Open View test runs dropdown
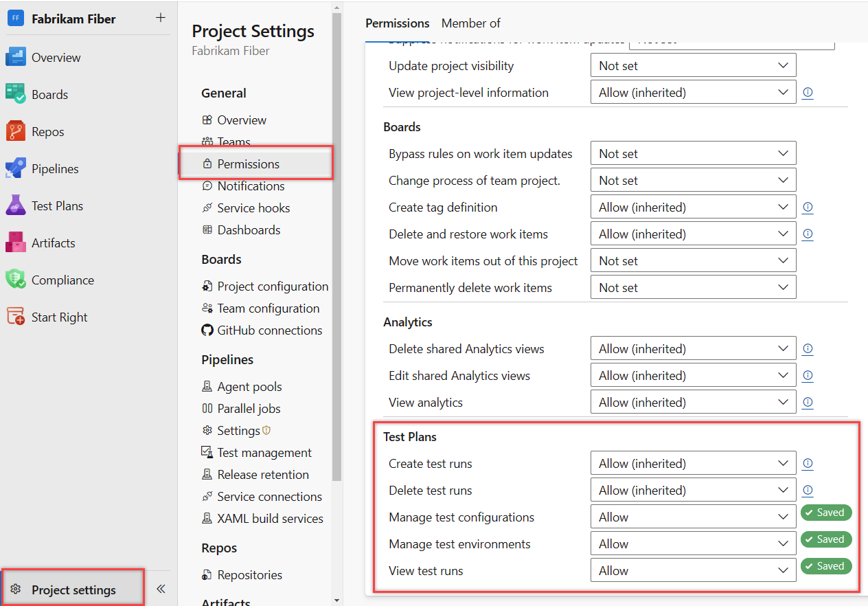This screenshot has height=606, width=868. [x=694, y=571]
